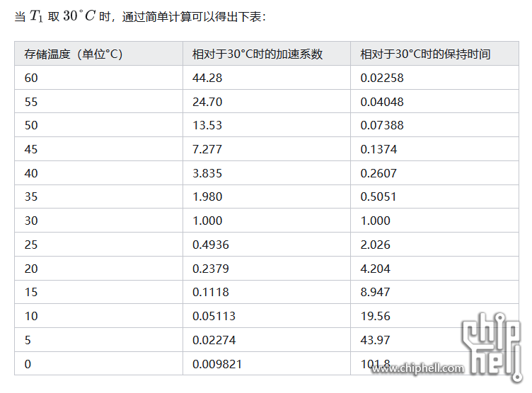Screen dimensions: 532x393
Task: Select the storage temperature cell 50
Action: (x=98, y=125)
